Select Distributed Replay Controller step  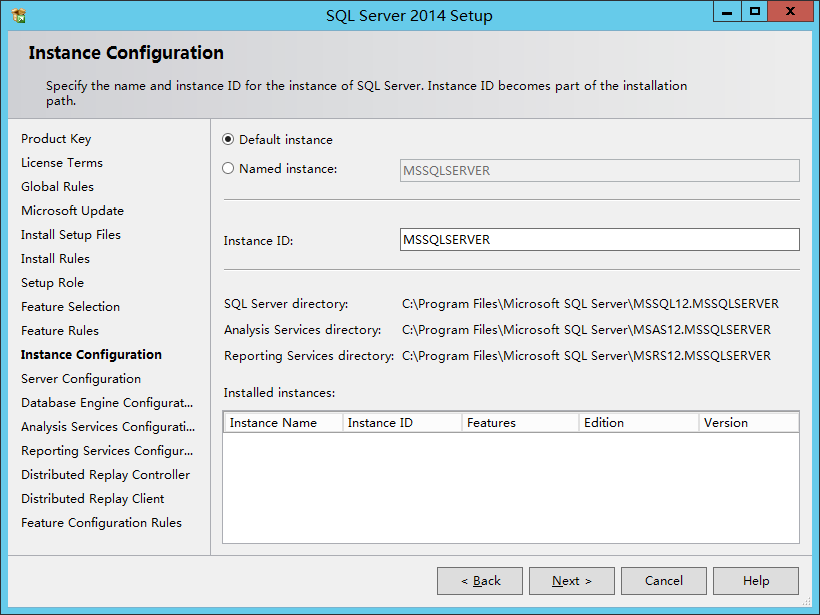(106, 475)
